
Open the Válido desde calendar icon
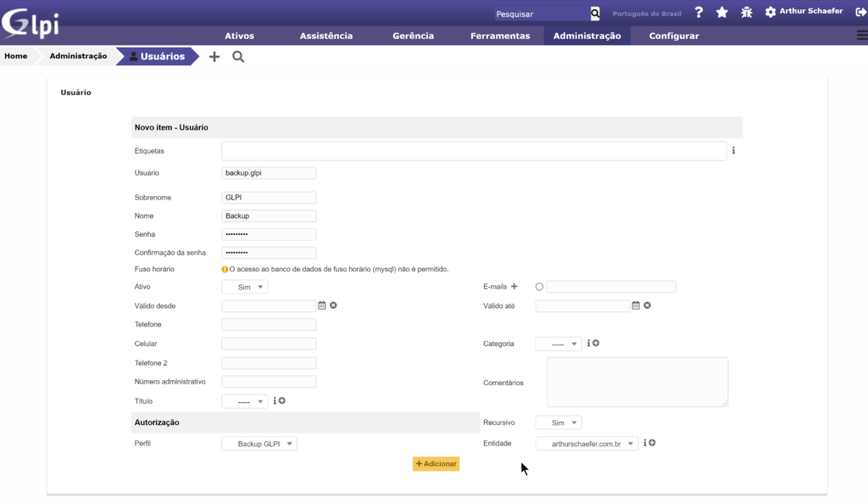coord(321,305)
